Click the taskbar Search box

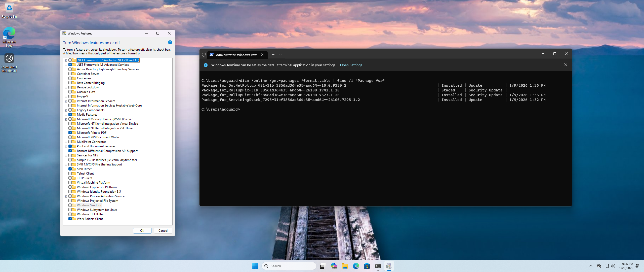(x=289, y=266)
